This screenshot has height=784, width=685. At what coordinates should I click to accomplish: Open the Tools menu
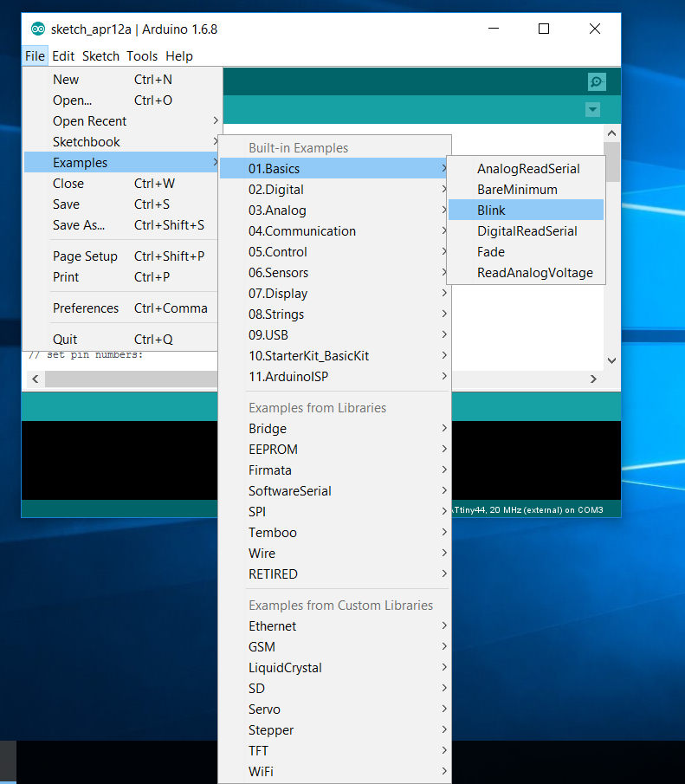pos(142,56)
